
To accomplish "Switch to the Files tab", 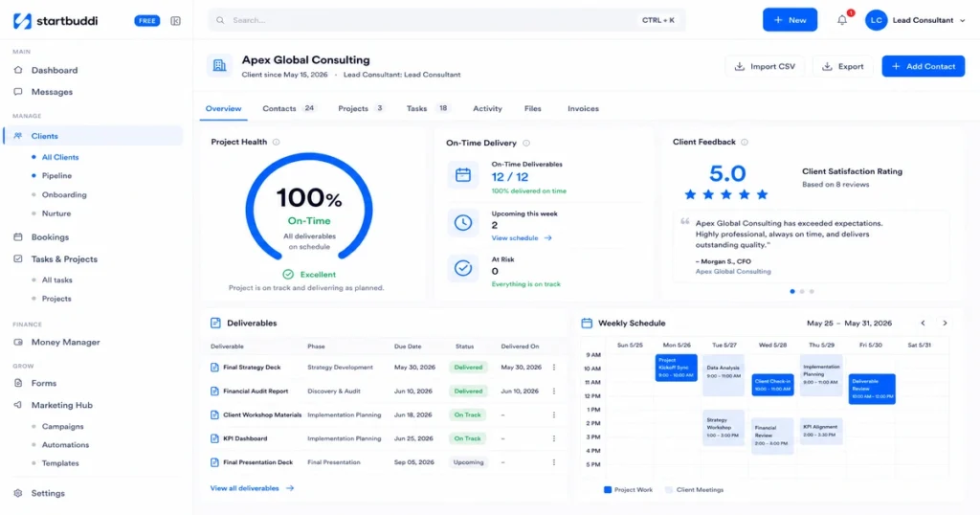I will click(x=532, y=109).
